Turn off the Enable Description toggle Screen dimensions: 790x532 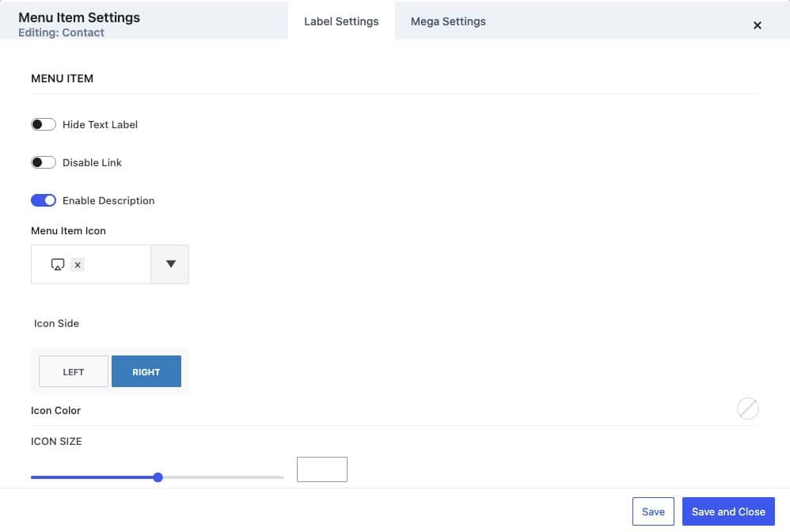(44, 199)
